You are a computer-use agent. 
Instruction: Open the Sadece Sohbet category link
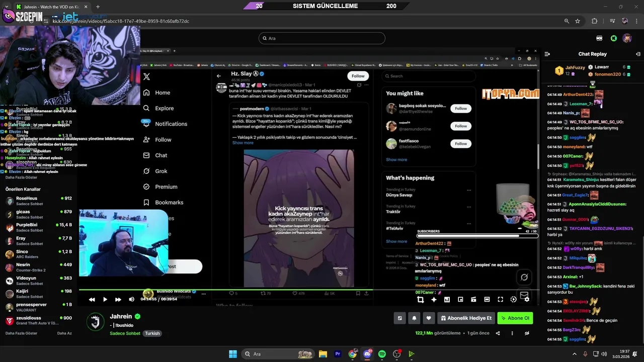click(125, 333)
